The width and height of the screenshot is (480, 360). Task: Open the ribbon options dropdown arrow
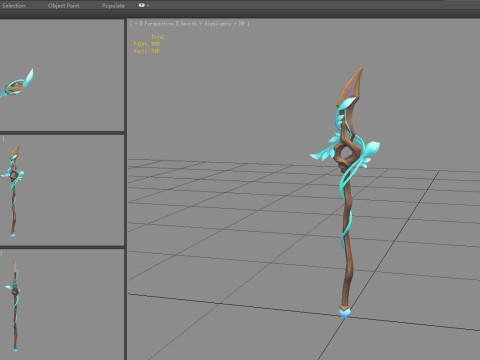click(x=148, y=6)
